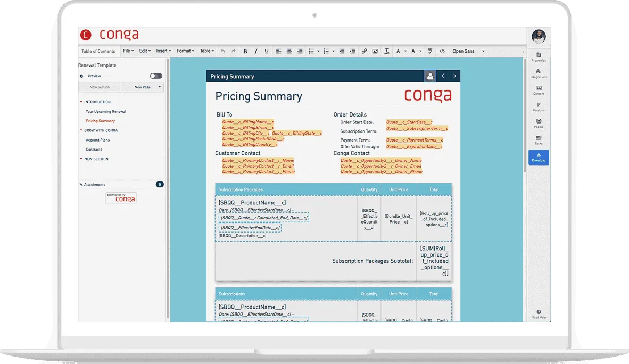Collapse the Introduction section
Viewport: 629px width, 364px height.
pyautogui.click(x=81, y=102)
